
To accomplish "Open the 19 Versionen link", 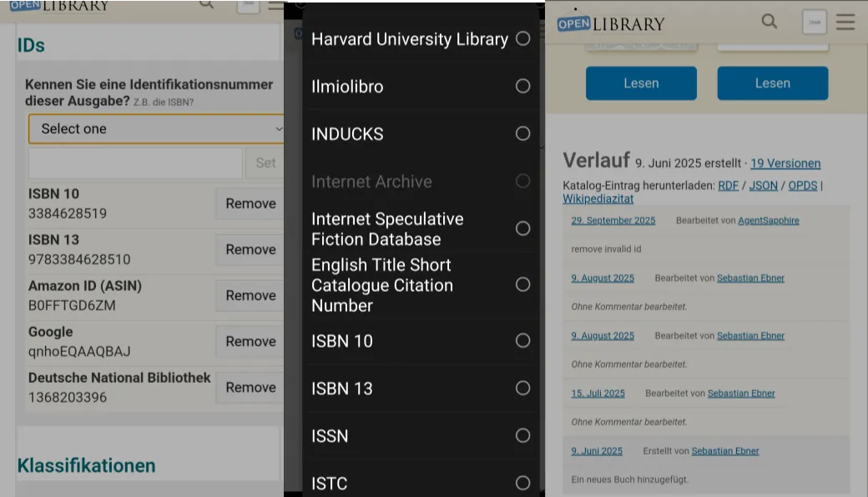I will point(785,163).
